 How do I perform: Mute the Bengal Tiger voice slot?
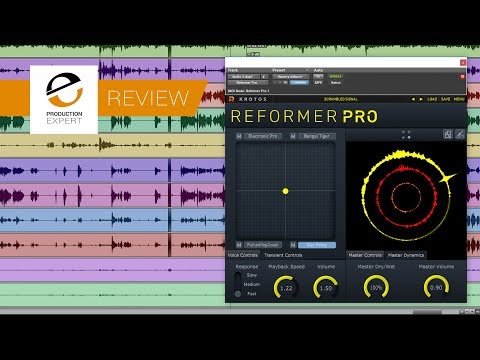[293, 136]
